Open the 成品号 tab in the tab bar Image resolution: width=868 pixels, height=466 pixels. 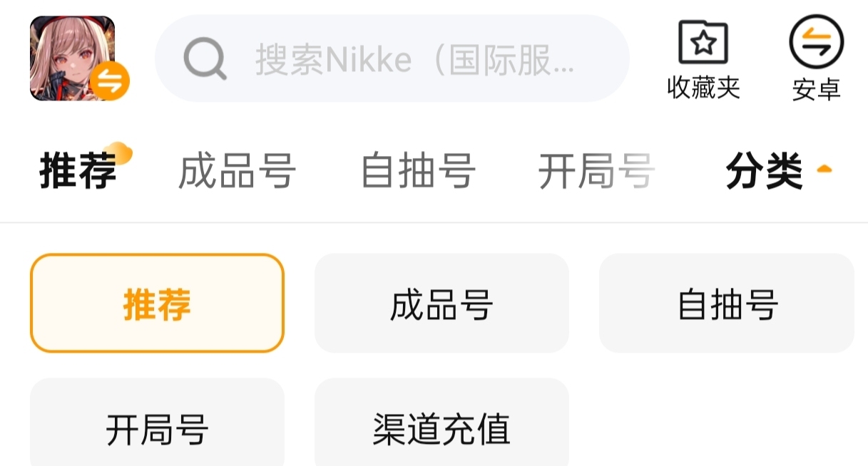point(237,172)
